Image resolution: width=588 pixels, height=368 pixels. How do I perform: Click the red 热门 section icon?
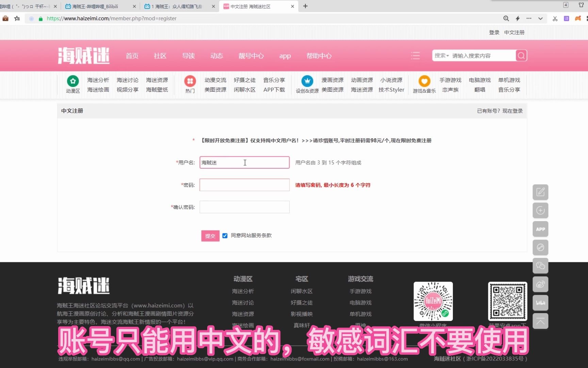point(190,81)
